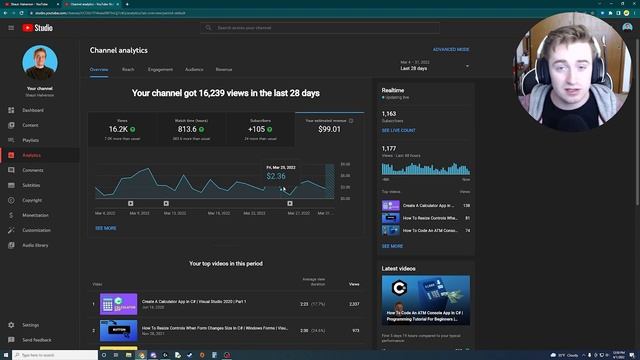Select the Views 16.2K metric card
The image size is (640, 360).
122,129
